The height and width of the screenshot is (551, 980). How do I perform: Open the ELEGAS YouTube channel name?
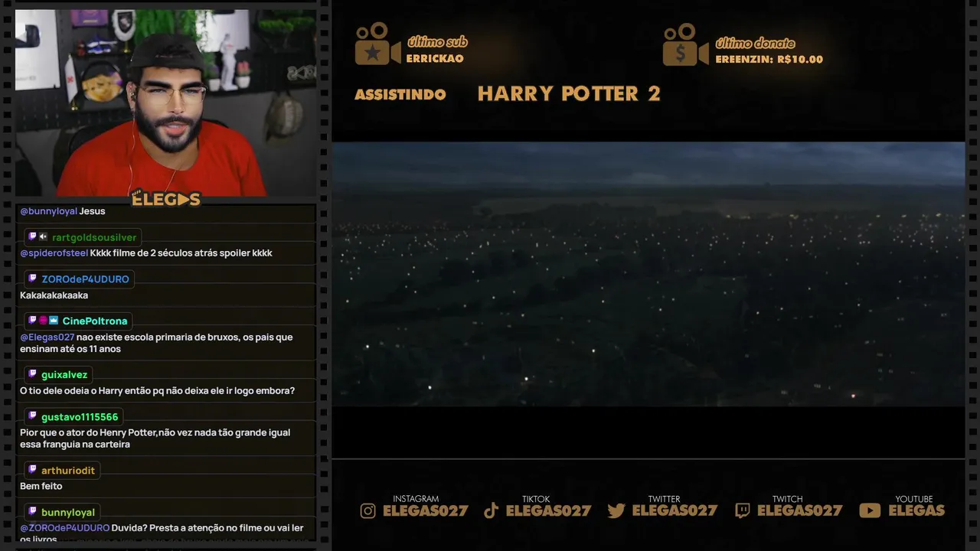[x=916, y=511]
